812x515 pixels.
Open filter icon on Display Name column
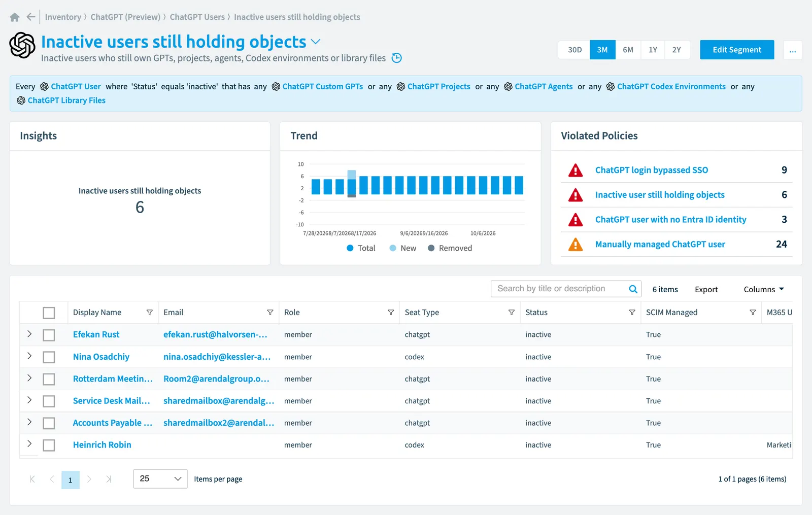click(x=150, y=313)
